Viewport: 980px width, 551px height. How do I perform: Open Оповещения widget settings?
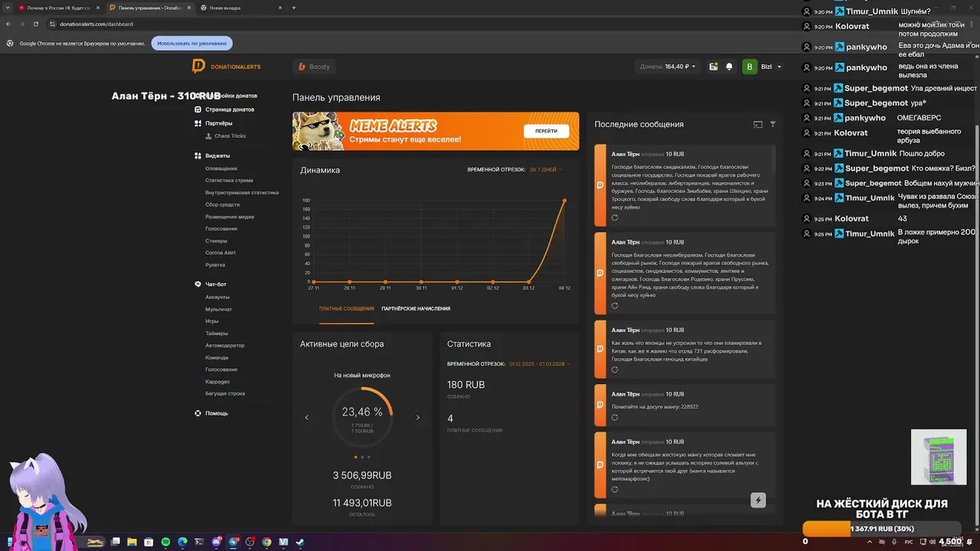(x=220, y=168)
